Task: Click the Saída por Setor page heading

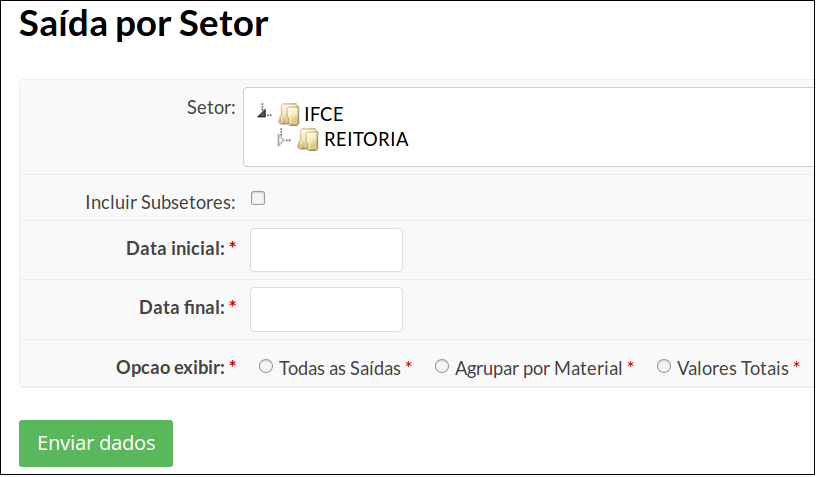Action: 144,23
